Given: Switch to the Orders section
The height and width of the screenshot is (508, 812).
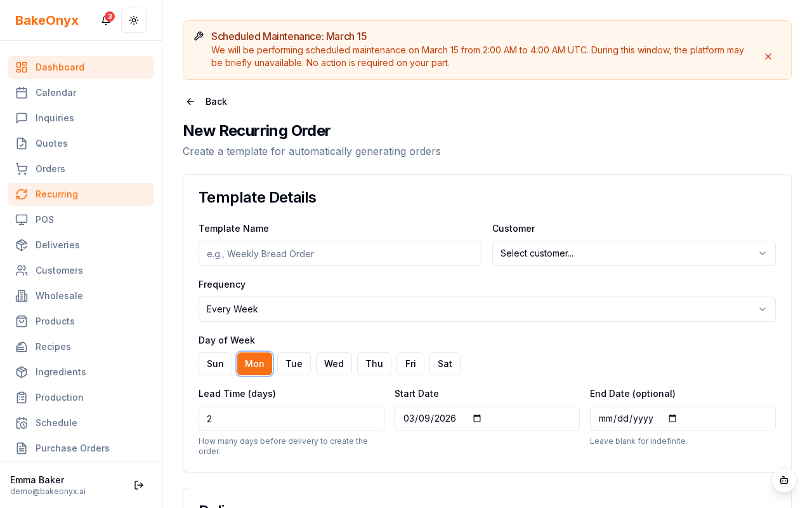Looking at the screenshot, I should tap(50, 169).
